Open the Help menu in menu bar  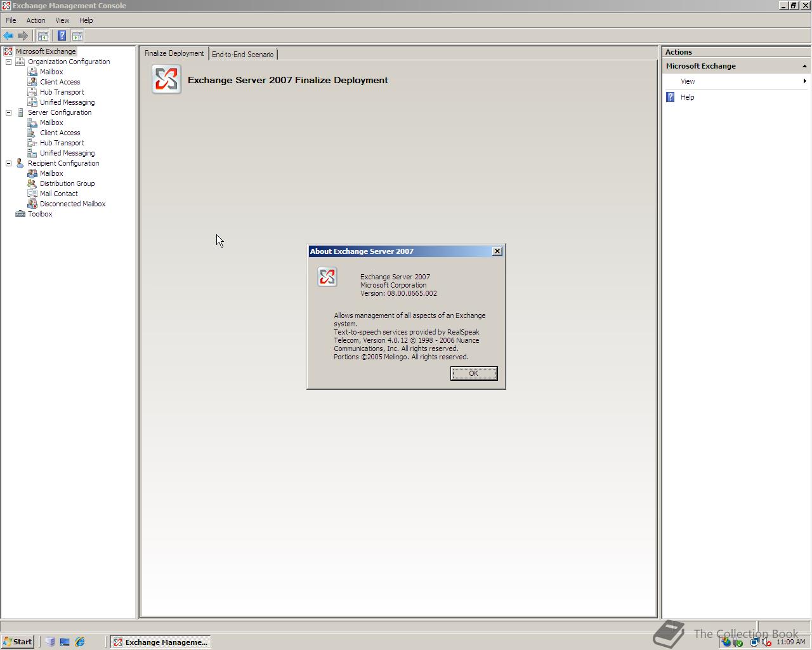click(x=86, y=20)
